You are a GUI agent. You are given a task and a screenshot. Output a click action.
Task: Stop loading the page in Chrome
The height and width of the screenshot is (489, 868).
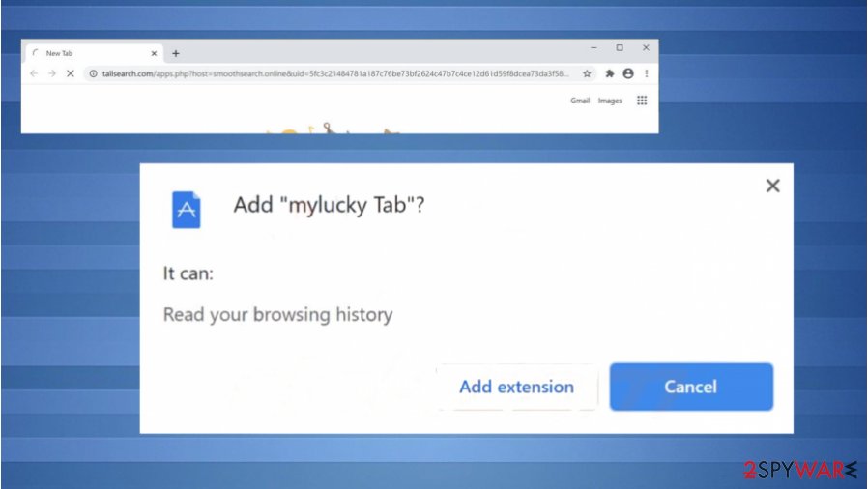71,73
